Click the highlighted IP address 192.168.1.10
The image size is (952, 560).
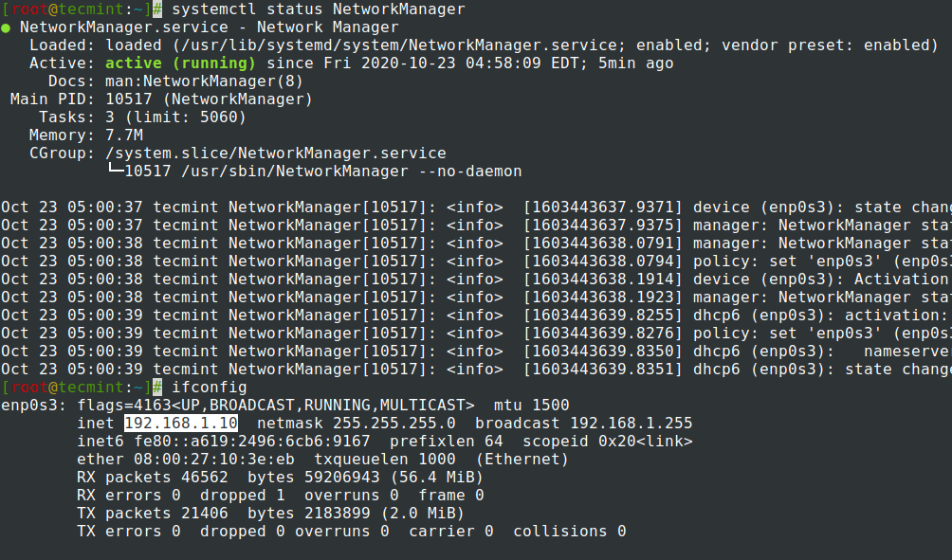click(181, 424)
